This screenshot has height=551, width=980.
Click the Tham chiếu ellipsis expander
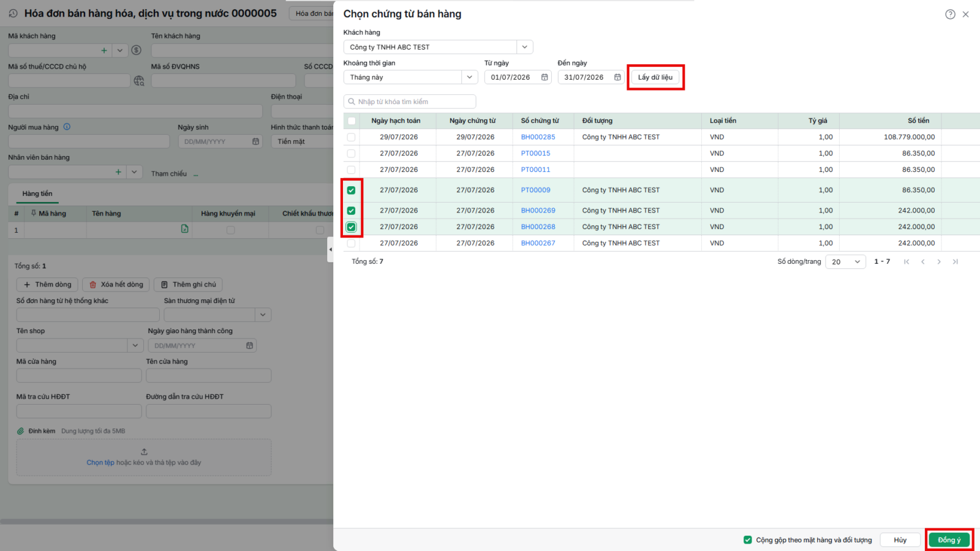click(x=196, y=174)
